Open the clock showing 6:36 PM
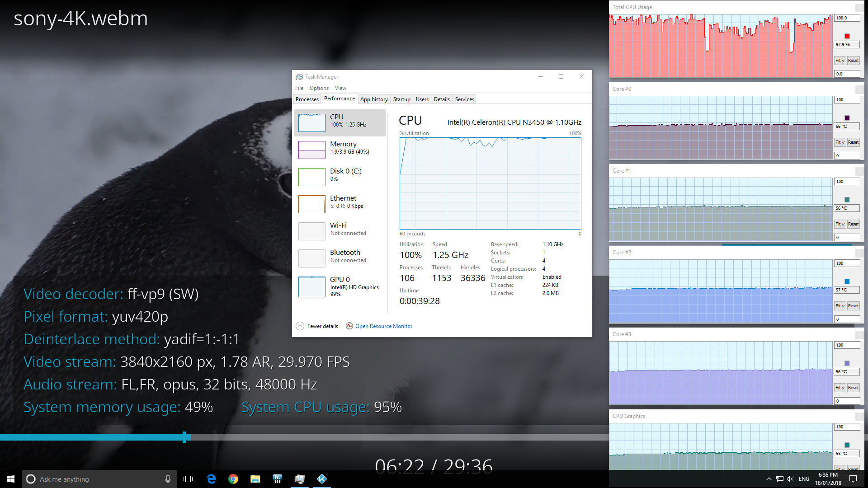 coord(828,479)
